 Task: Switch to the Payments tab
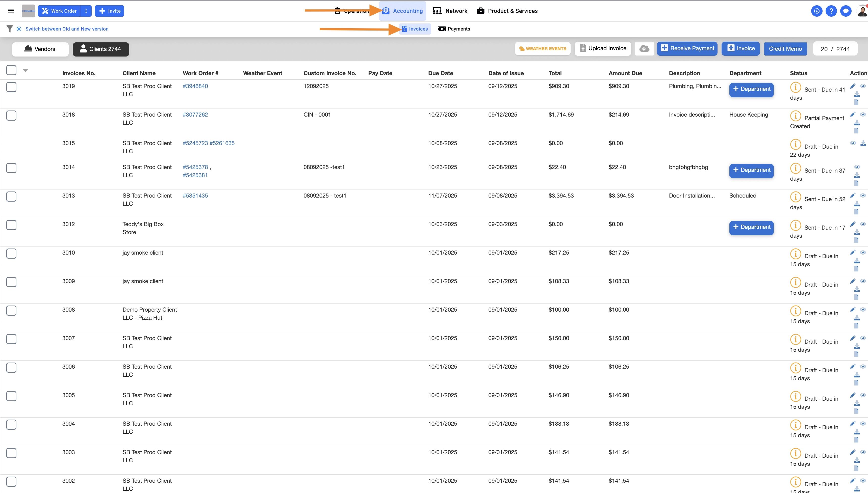(454, 29)
